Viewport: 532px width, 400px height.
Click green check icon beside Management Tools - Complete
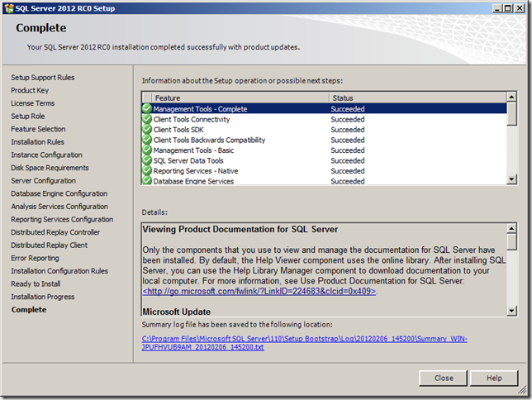(x=147, y=108)
